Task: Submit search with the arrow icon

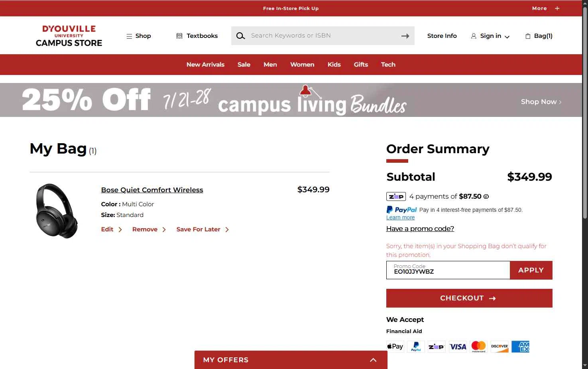Action: click(x=405, y=36)
